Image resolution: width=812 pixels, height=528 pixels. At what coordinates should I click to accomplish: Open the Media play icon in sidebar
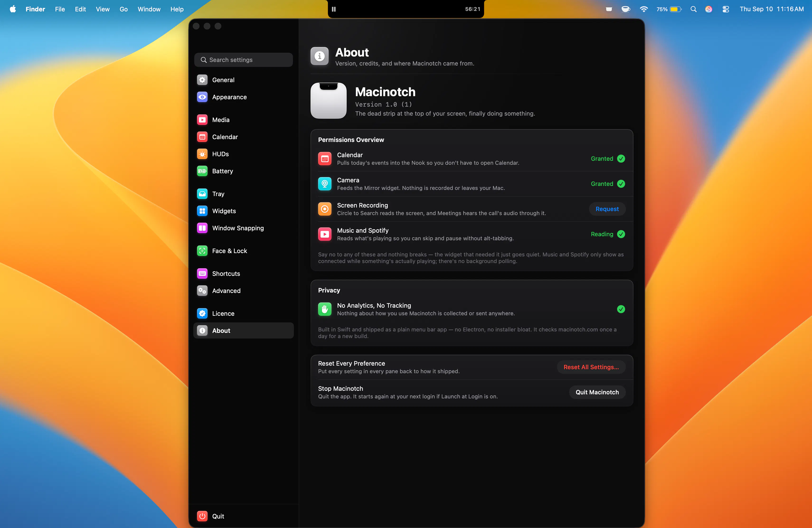[x=202, y=120]
